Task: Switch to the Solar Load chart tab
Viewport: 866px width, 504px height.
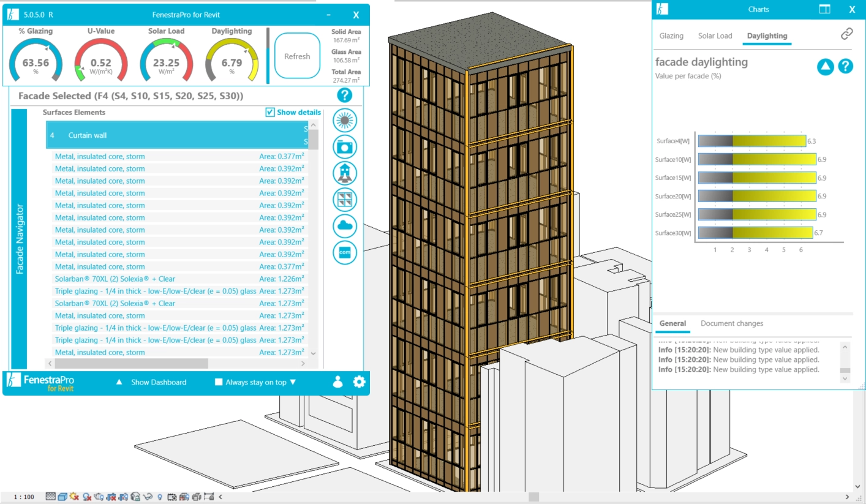Action: point(715,36)
